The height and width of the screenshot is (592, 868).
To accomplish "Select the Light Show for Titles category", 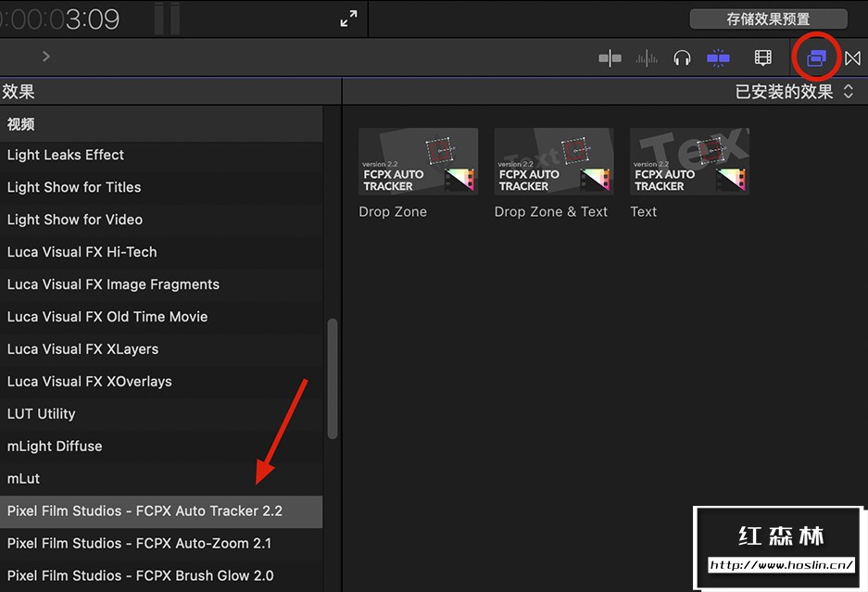I will pos(161,187).
